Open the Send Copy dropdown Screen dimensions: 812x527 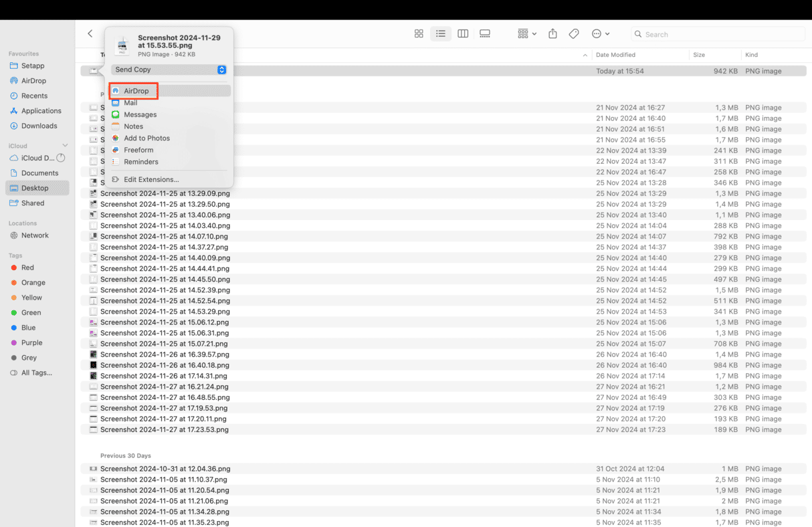(170, 70)
